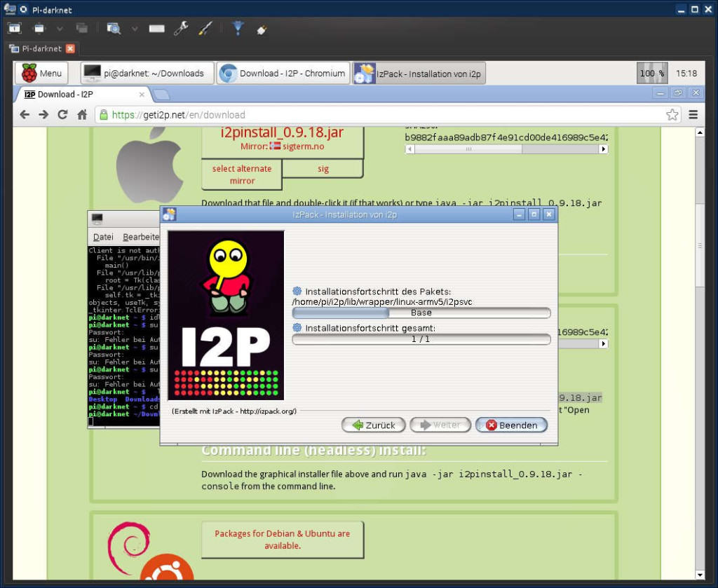Expand the dropdown arrow next to the magnifier icon
Image resolution: width=718 pixels, height=588 pixels.
(x=135, y=29)
